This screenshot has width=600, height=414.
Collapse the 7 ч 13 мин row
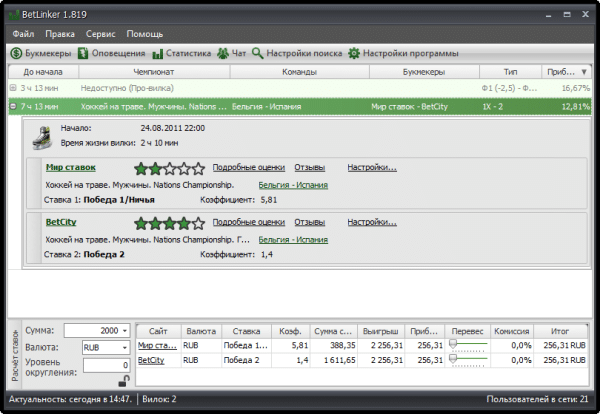12,105
